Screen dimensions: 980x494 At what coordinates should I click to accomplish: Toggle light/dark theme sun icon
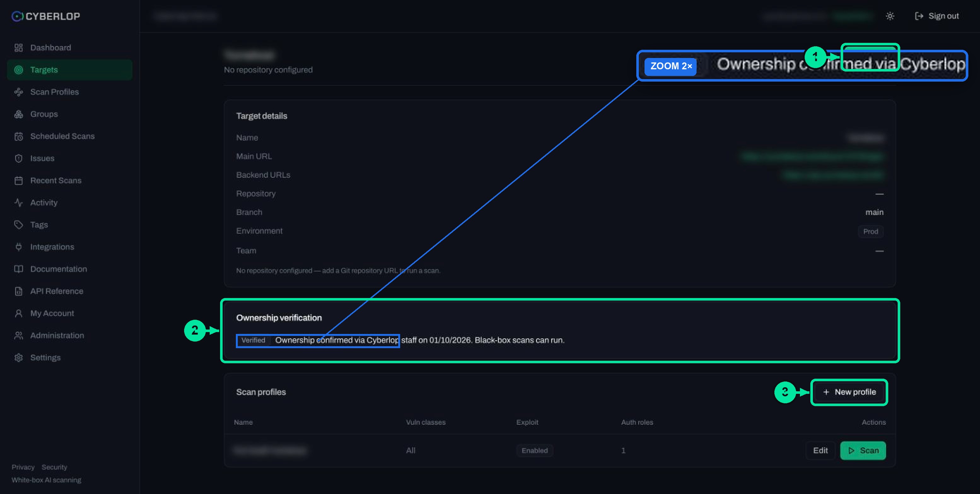click(890, 16)
